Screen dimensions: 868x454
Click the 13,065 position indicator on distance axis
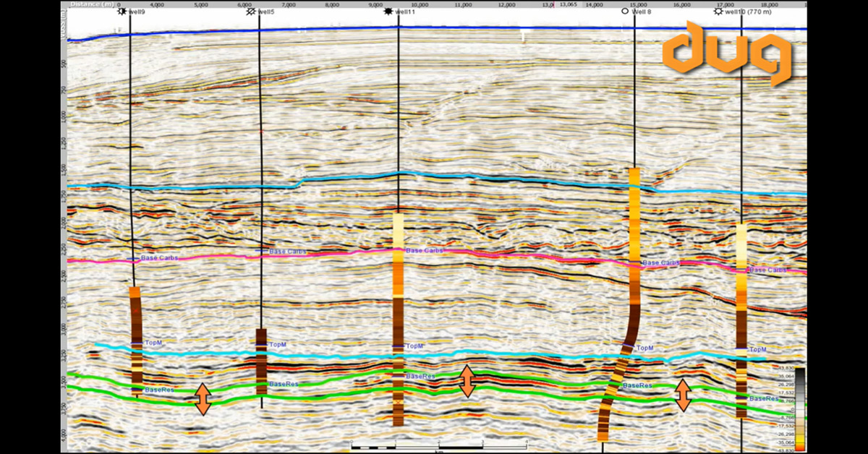pos(566,4)
